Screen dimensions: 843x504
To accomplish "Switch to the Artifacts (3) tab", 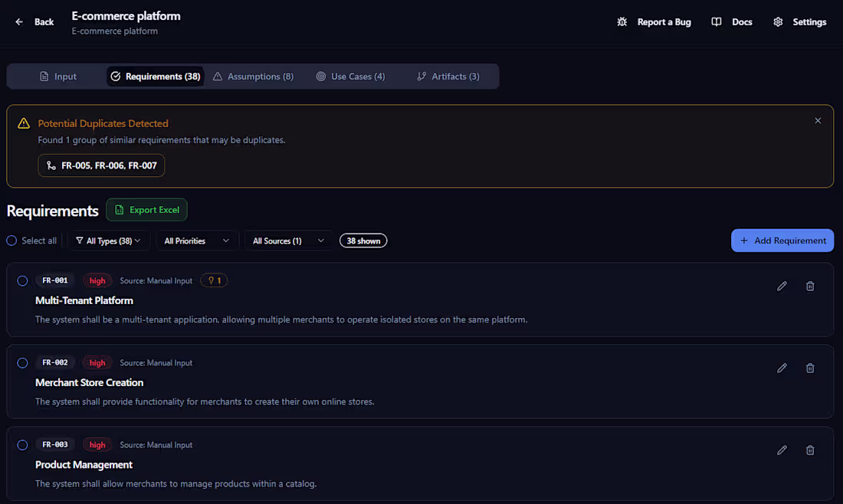I will [x=448, y=77].
